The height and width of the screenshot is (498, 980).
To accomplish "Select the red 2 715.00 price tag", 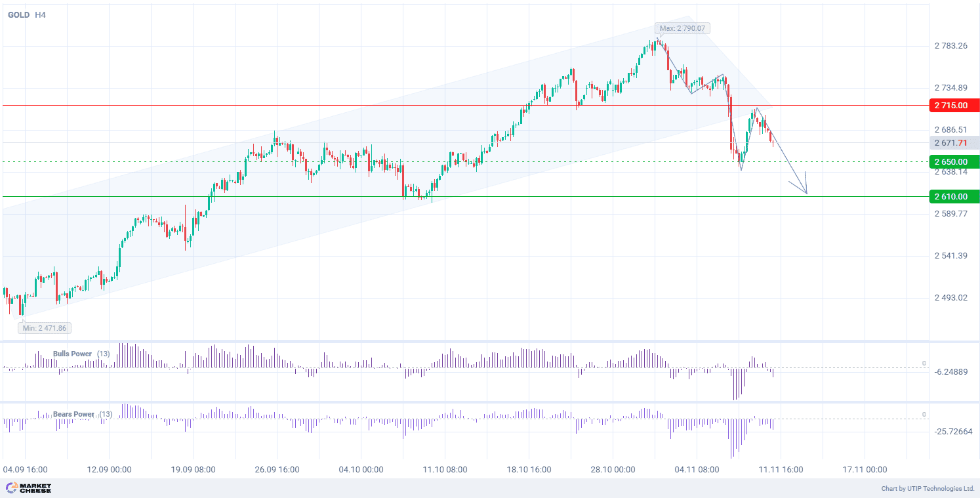I will click(x=954, y=105).
